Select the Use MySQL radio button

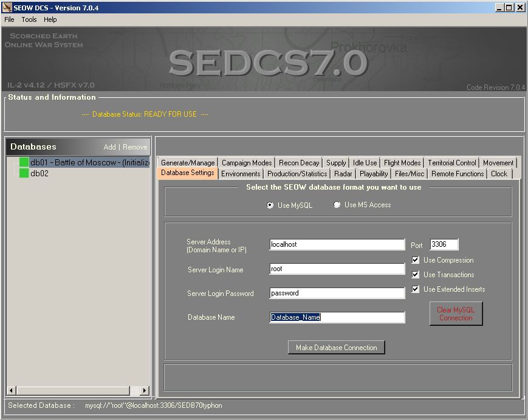270,205
